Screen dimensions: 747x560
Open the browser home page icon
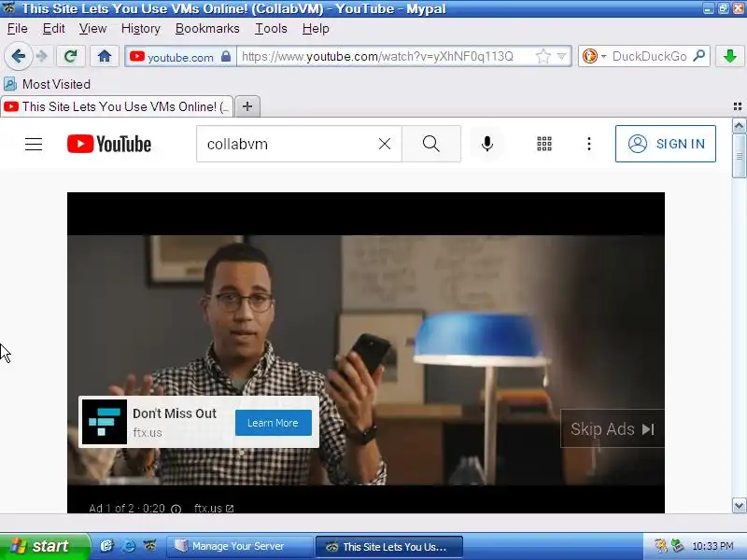point(105,56)
